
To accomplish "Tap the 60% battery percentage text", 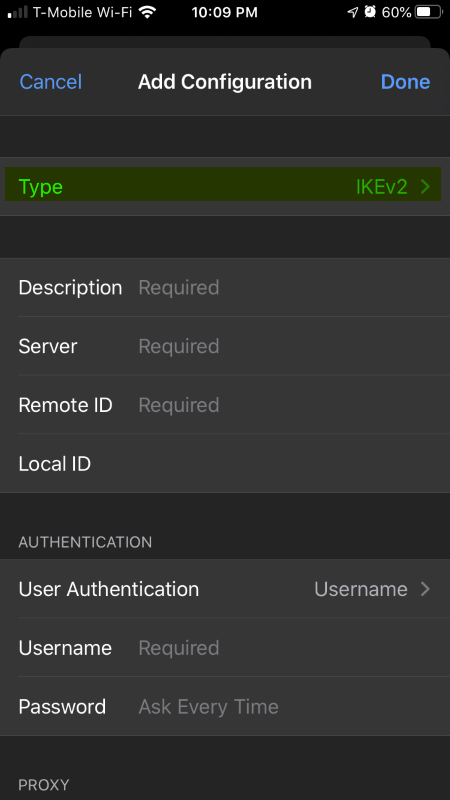I will (396, 12).
